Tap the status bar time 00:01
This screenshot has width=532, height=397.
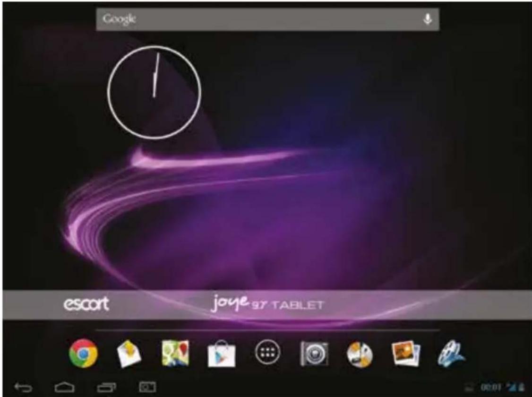(x=490, y=387)
